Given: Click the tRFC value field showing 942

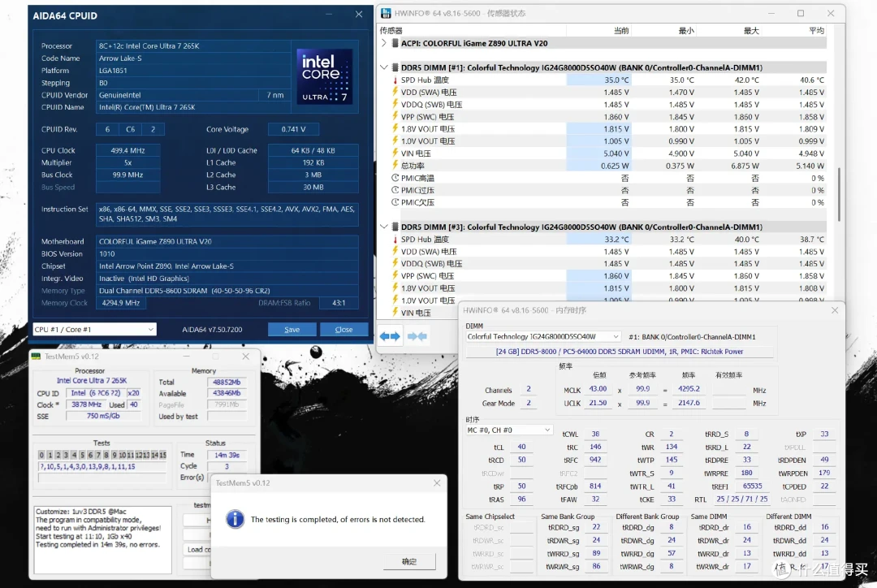Looking at the screenshot, I should point(595,460).
